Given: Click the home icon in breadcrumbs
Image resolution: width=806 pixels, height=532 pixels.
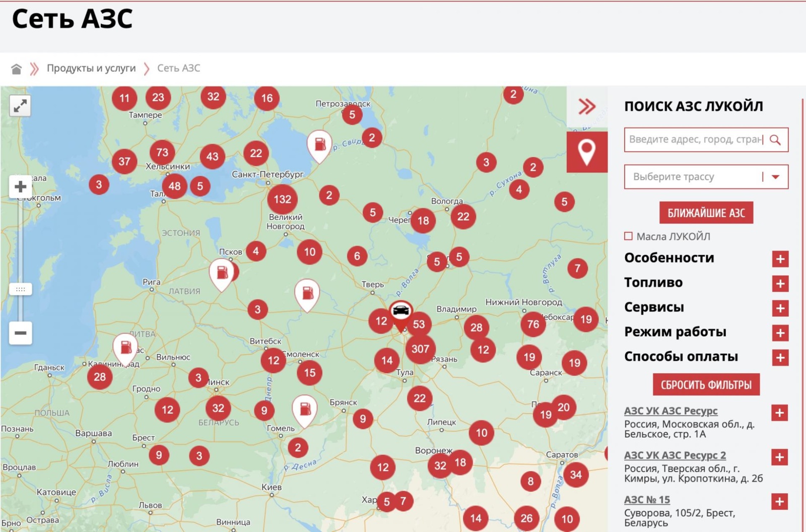Looking at the screenshot, I should (x=17, y=69).
